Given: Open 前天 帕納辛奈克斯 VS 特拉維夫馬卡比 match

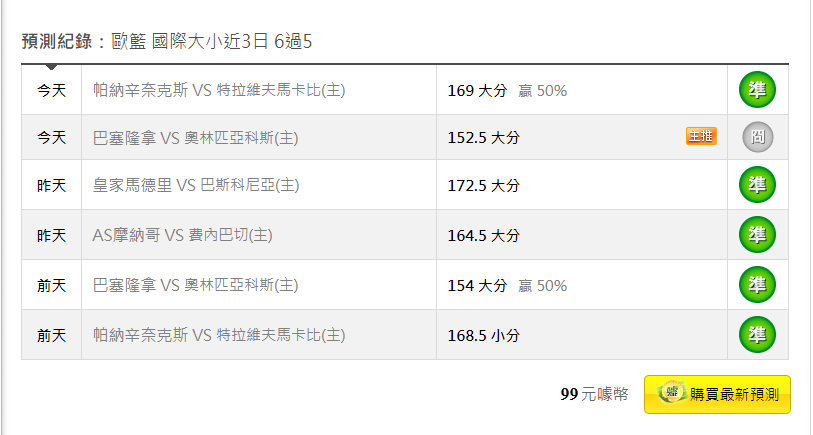Looking at the screenshot, I should coord(219,335).
